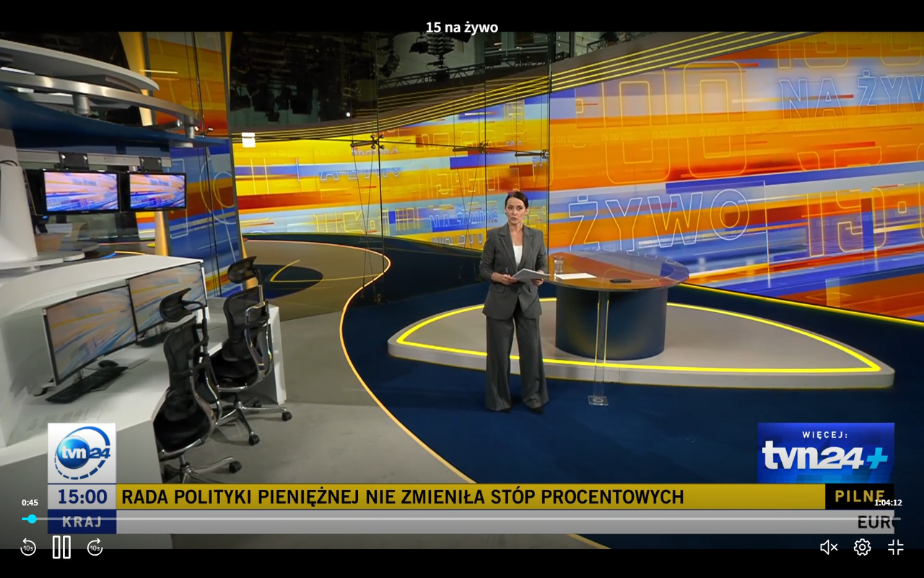Image resolution: width=924 pixels, height=578 pixels.
Task: Click the '15 na żywo' title
Action: 462,27
